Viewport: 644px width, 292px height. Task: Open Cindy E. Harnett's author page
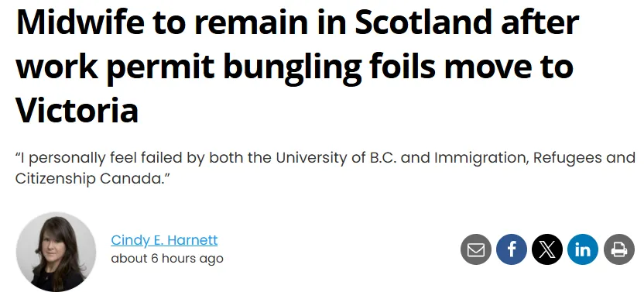coord(164,240)
